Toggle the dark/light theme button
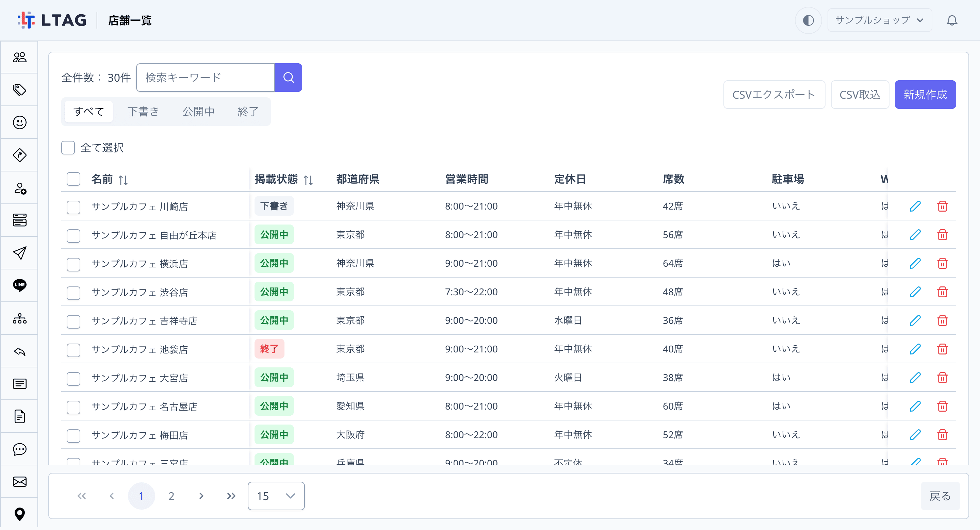980x530 pixels. pyautogui.click(x=808, y=20)
